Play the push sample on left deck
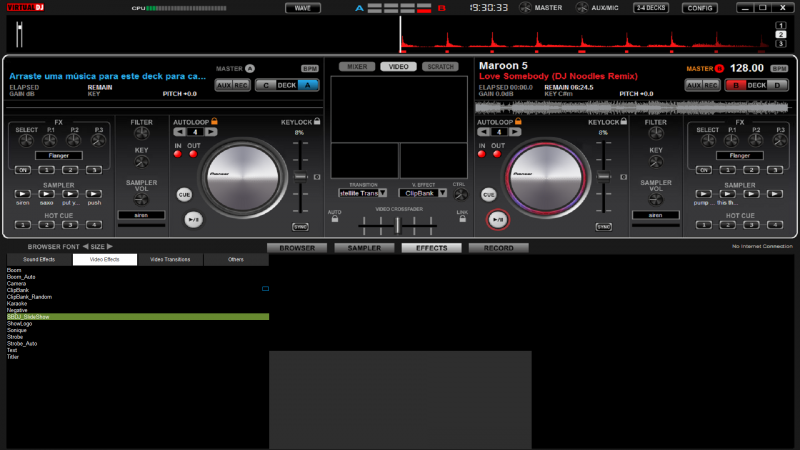 coord(94,194)
